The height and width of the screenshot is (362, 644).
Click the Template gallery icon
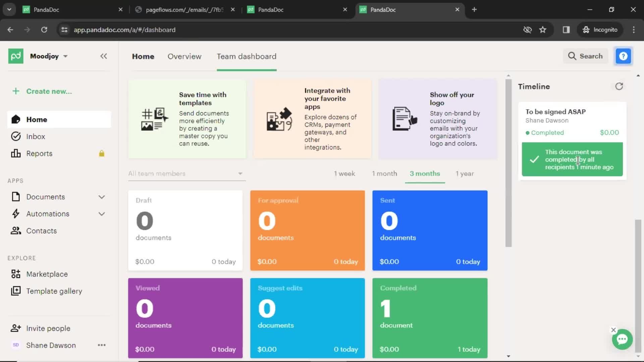click(16, 291)
